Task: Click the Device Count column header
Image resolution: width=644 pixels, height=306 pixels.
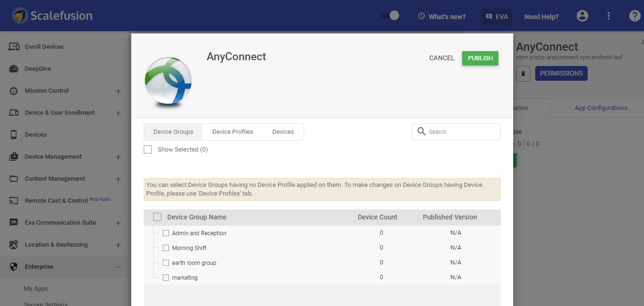Action: [378, 217]
